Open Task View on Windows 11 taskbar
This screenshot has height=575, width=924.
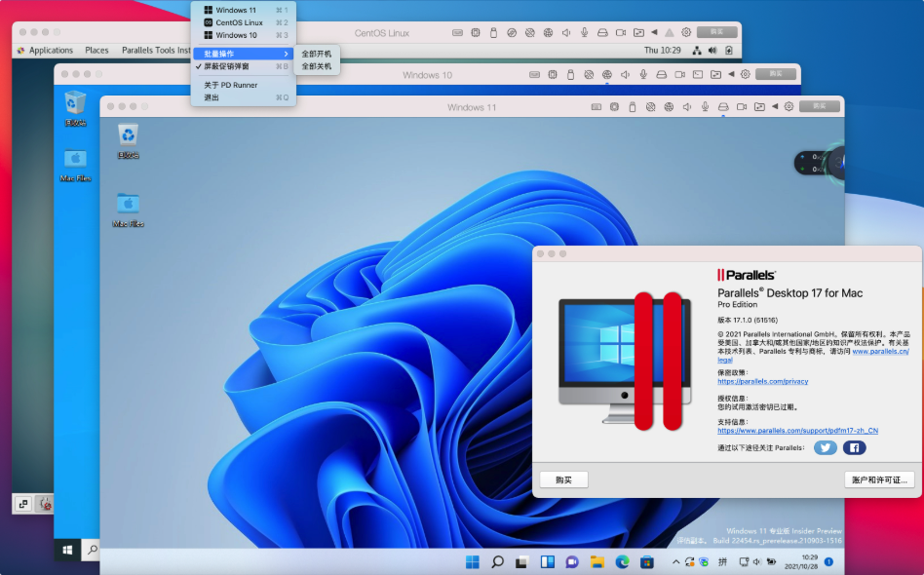coord(522,562)
